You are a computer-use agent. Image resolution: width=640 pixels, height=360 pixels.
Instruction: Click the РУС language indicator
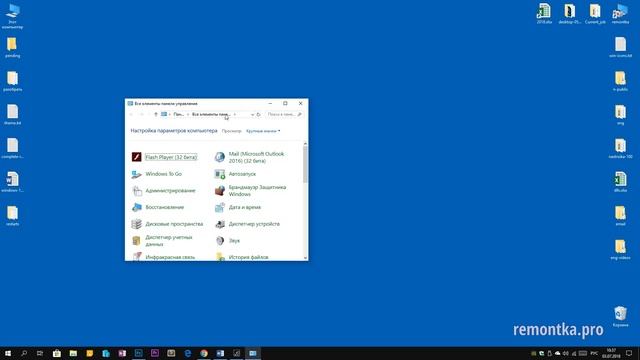pos(594,353)
